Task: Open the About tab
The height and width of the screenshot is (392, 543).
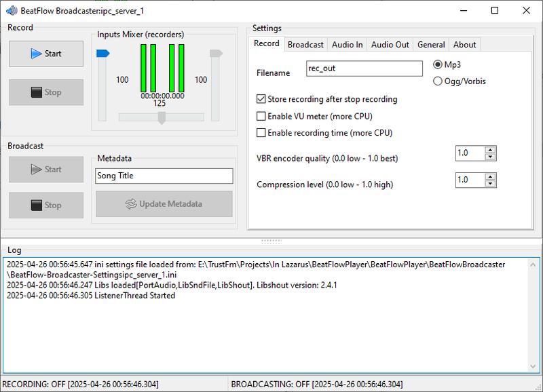Action: coord(465,45)
